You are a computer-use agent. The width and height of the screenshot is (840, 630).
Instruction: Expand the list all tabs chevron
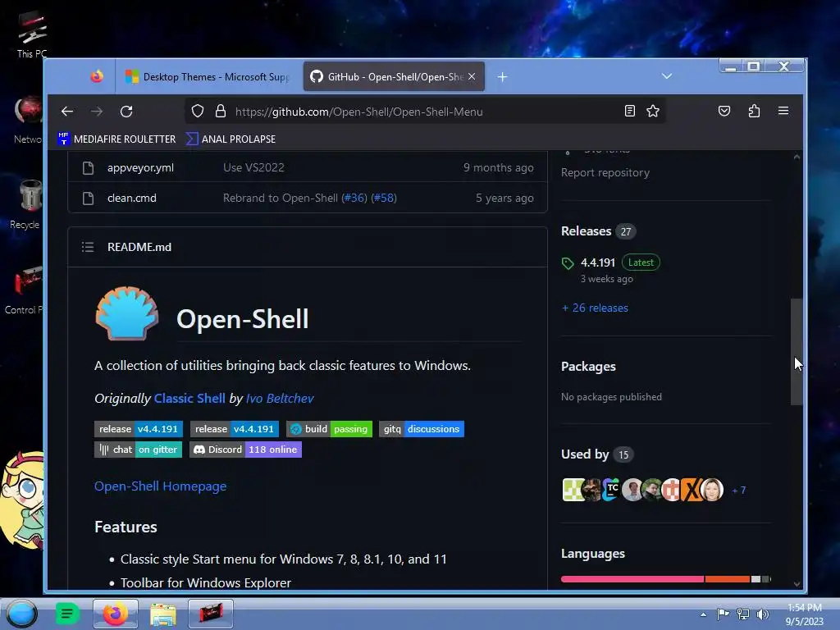[666, 76]
